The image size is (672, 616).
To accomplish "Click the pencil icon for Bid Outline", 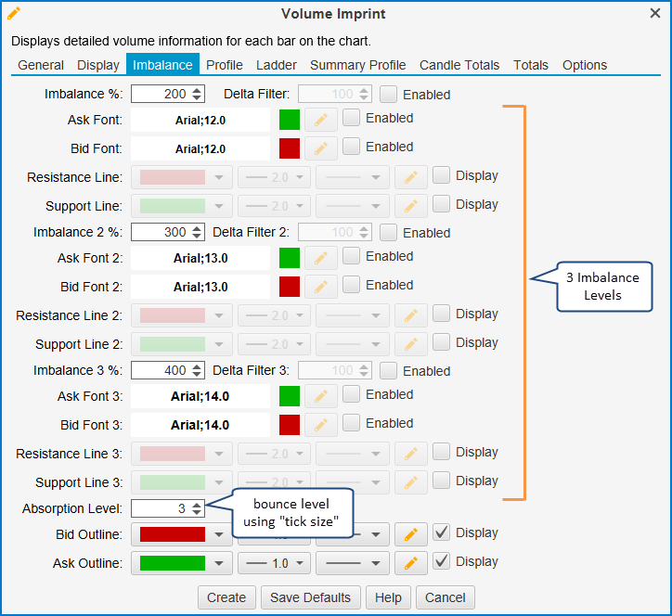I will [x=410, y=534].
